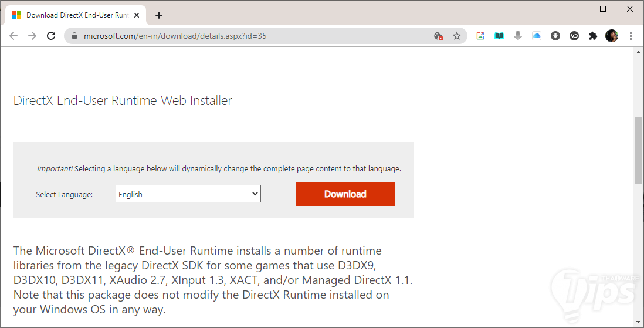Click the colorful image-share extension icon
Screen dimensions: 644x328
(480, 36)
